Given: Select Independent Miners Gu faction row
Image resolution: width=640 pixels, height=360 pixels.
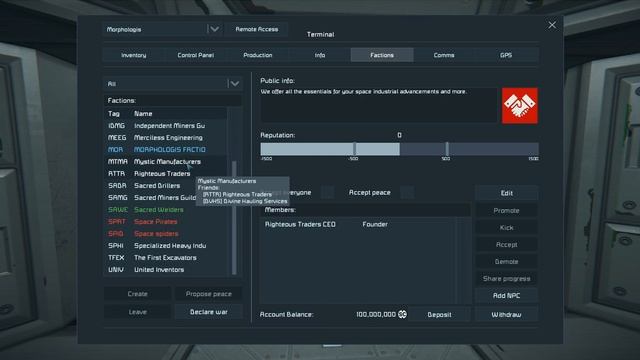Looking at the screenshot, I should click(x=165, y=126).
